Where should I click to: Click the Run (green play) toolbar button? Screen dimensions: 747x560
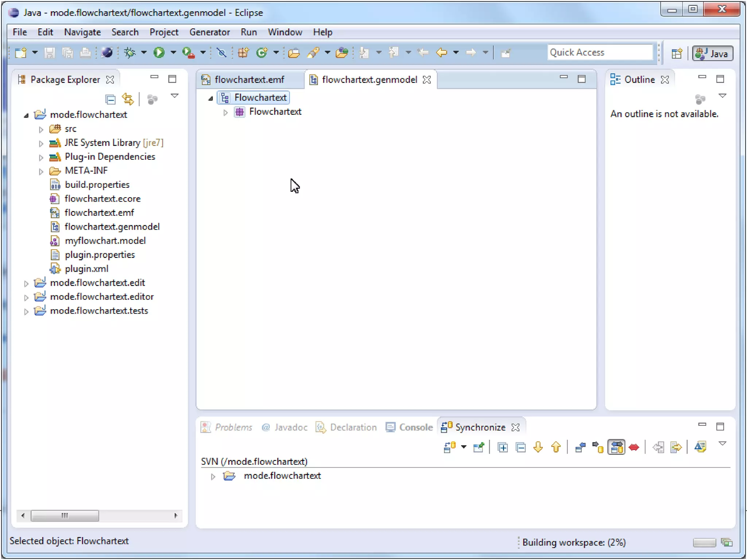point(159,53)
